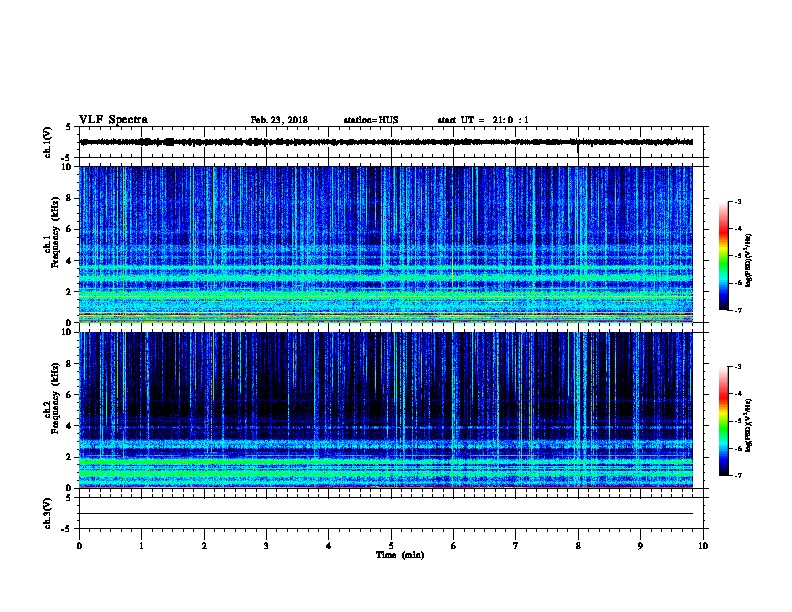Select the ch.1 "Frequency (kHz)" axis label
The image size is (792, 612).
click(x=55, y=232)
